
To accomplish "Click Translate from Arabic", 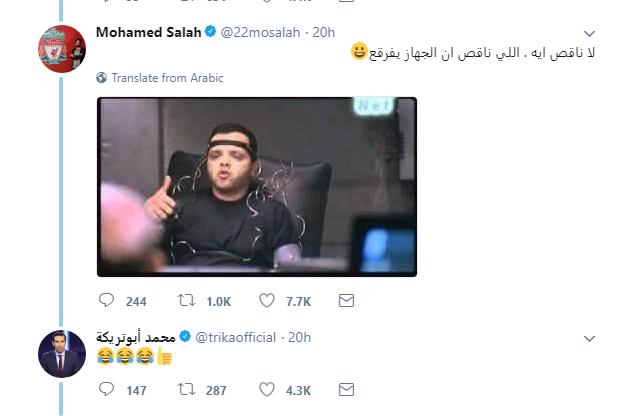I will tap(167, 77).
